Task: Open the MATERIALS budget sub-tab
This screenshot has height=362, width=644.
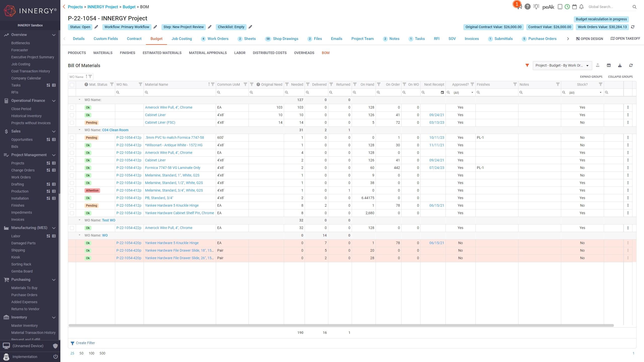Action: pyautogui.click(x=103, y=53)
